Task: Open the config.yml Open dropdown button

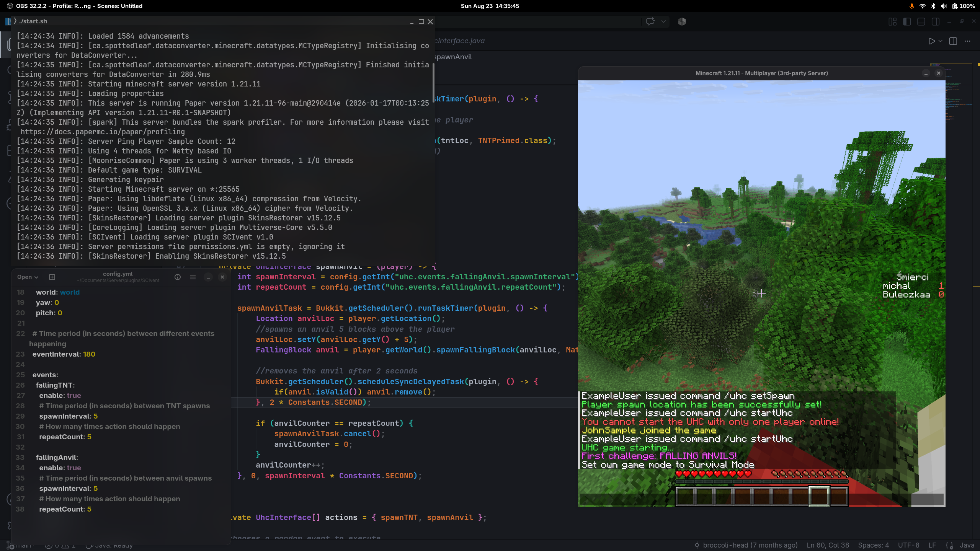Action: [28, 277]
